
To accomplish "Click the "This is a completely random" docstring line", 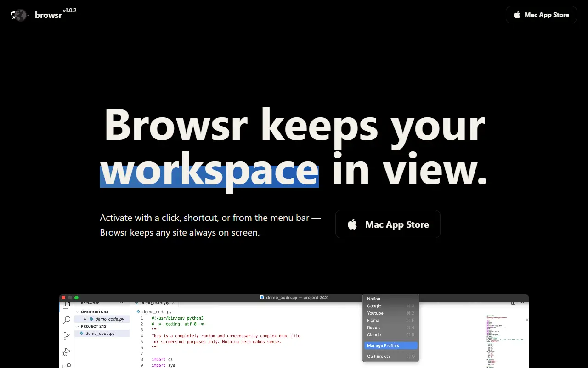I will (226, 336).
